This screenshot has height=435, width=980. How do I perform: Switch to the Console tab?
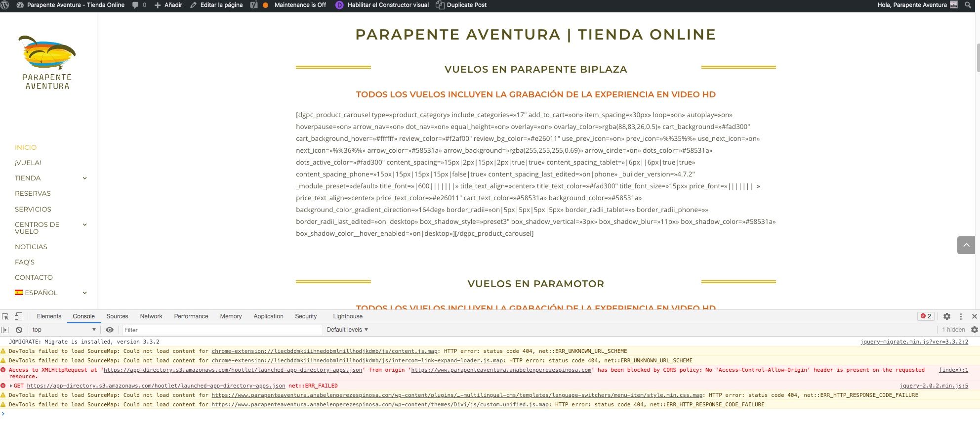[x=83, y=316]
